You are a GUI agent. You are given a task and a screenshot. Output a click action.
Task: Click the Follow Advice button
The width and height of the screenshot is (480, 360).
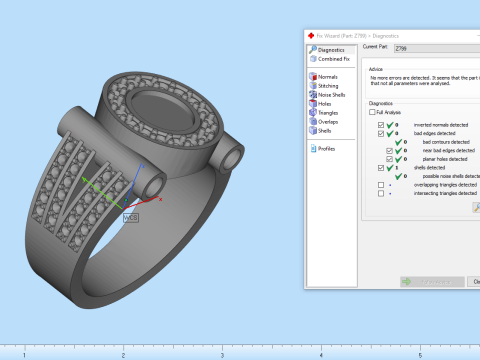point(432,282)
